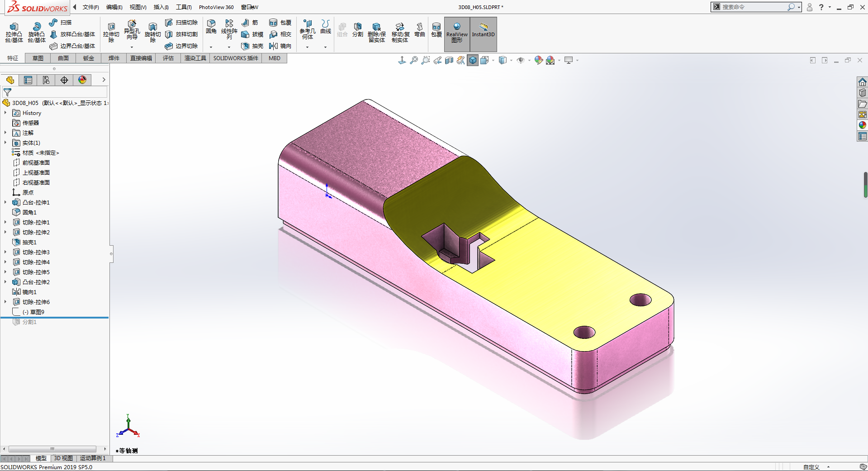Image resolution: width=868 pixels, height=471 pixels.
Task: Click the 移动/复制实体 move copy bodies tool
Action: (x=400, y=32)
